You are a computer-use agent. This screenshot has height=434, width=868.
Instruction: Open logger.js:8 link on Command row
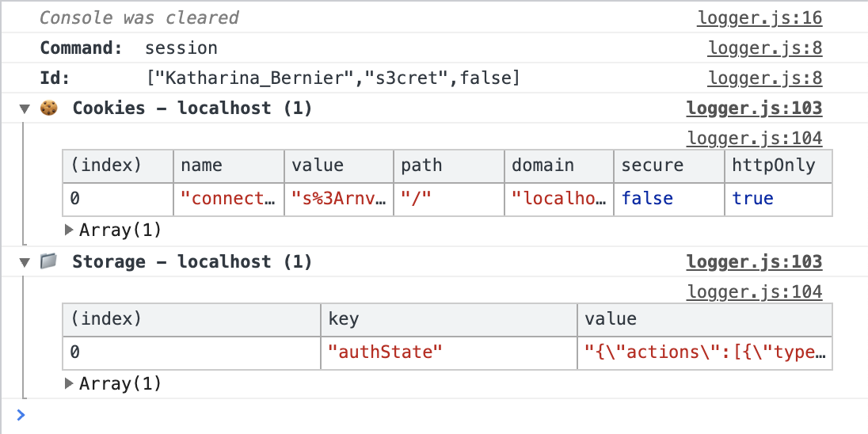tap(764, 48)
